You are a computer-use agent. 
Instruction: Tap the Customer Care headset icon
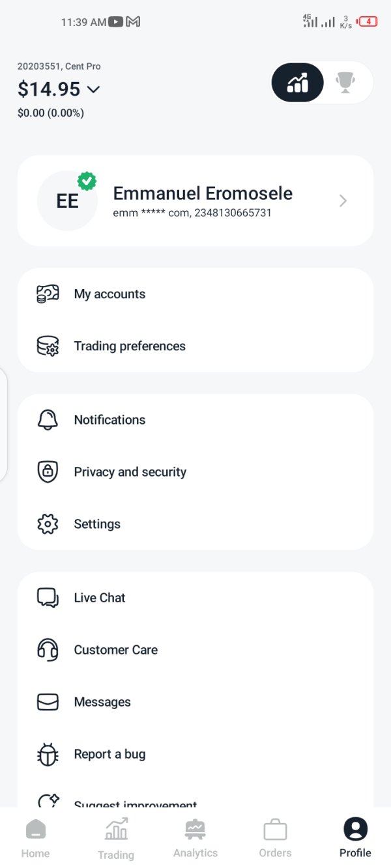click(48, 650)
